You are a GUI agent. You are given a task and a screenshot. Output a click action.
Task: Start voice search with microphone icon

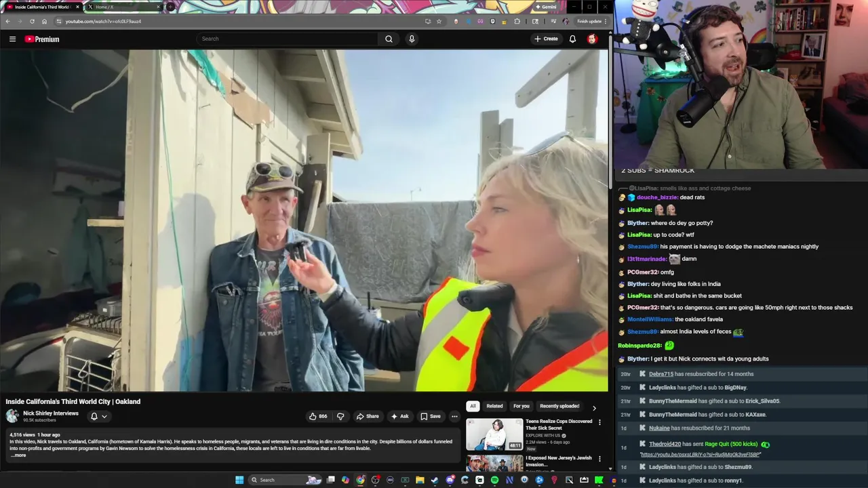point(411,39)
